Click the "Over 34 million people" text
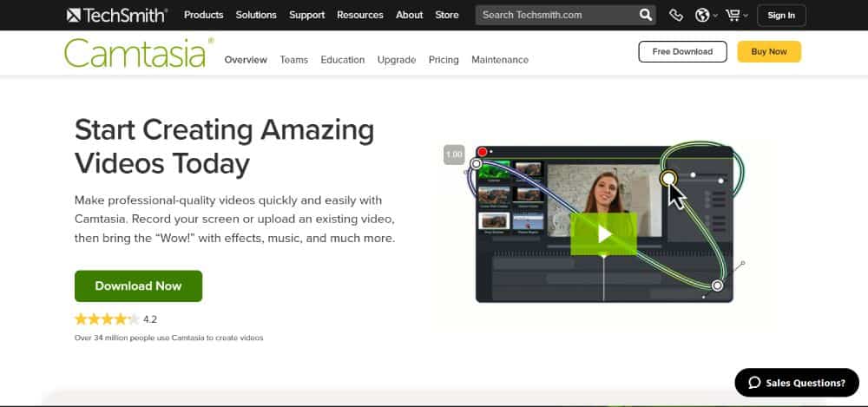The image size is (868, 407). 169,338
